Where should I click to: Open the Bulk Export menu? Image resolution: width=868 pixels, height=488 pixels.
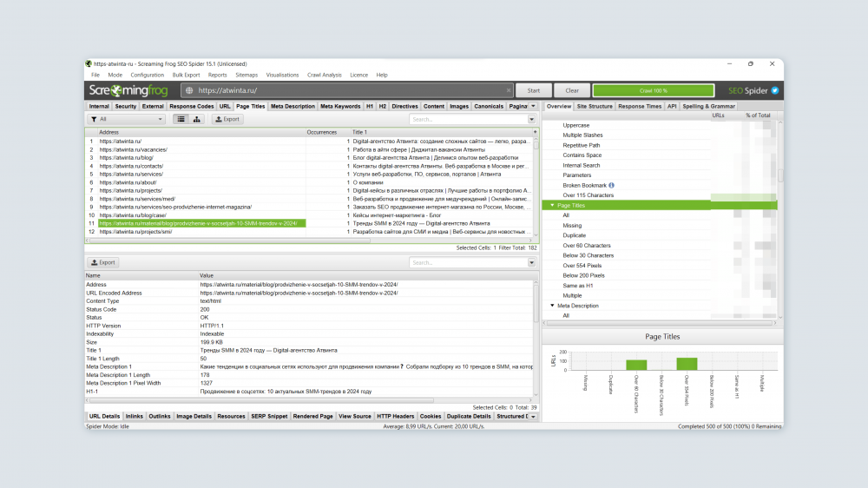186,75
